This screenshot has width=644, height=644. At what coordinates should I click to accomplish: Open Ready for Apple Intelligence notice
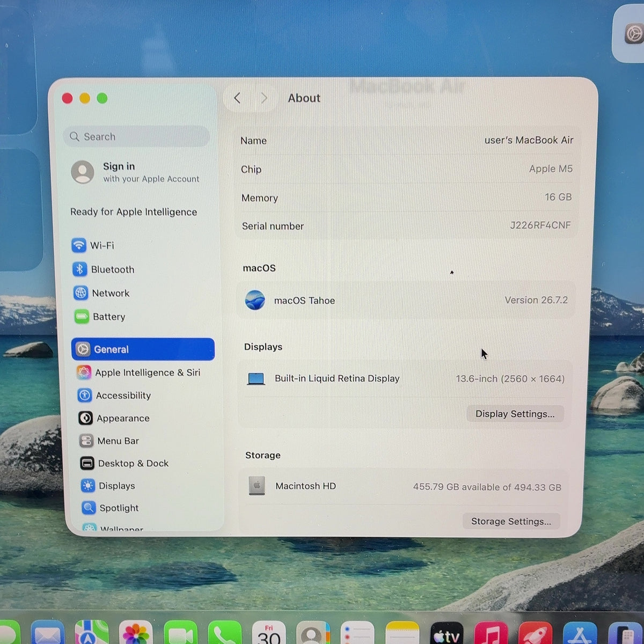tap(134, 212)
